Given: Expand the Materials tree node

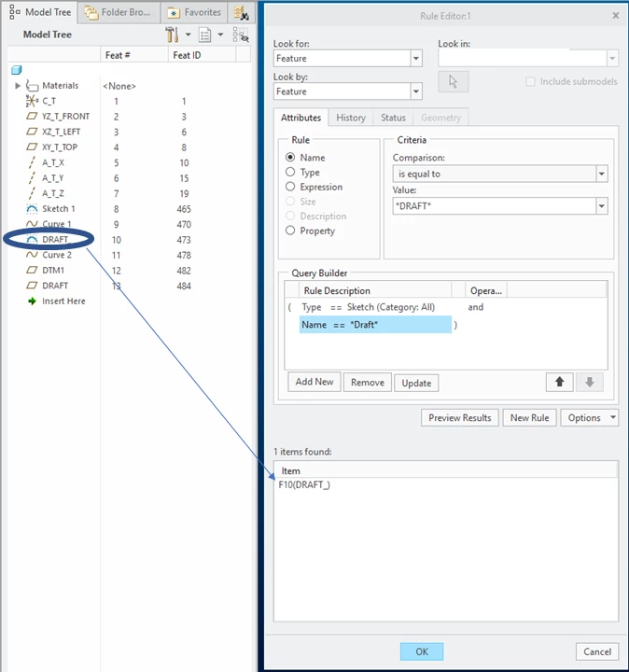Looking at the screenshot, I should [x=18, y=86].
